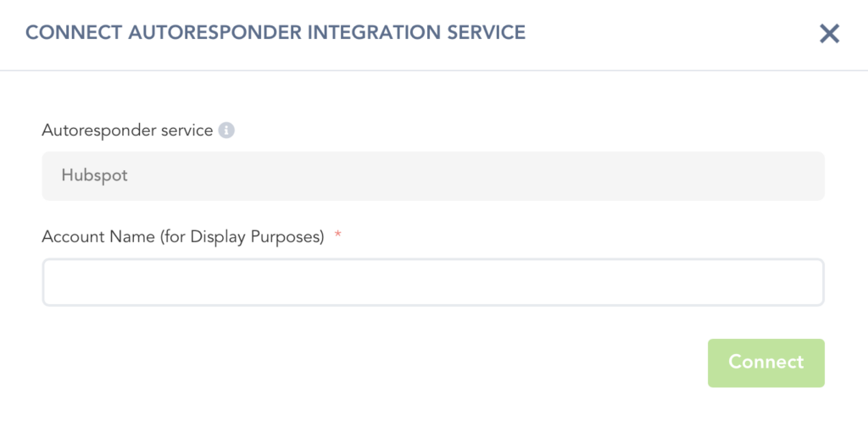Click the words Display Purposes in label

[257, 237]
